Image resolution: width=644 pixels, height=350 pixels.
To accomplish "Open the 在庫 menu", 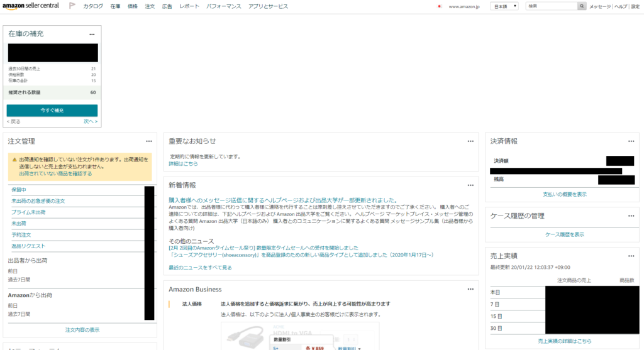I will coord(116,6).
